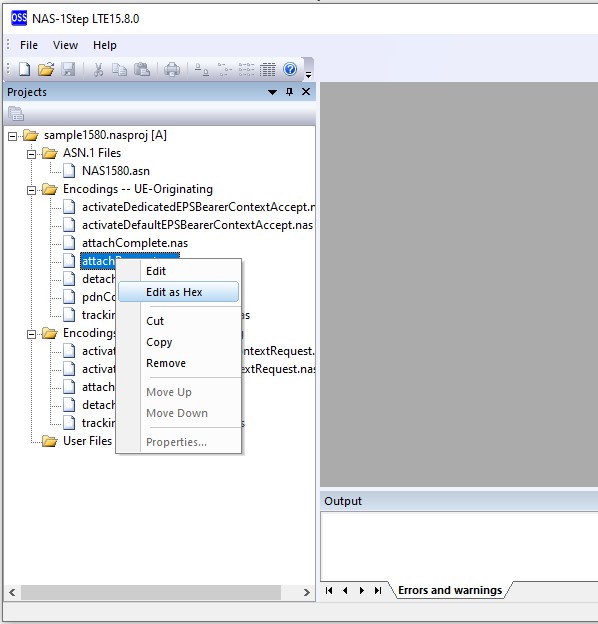Click the large tree view toolbar icon
The image size is (598, 624).
(x=246, y=70)
